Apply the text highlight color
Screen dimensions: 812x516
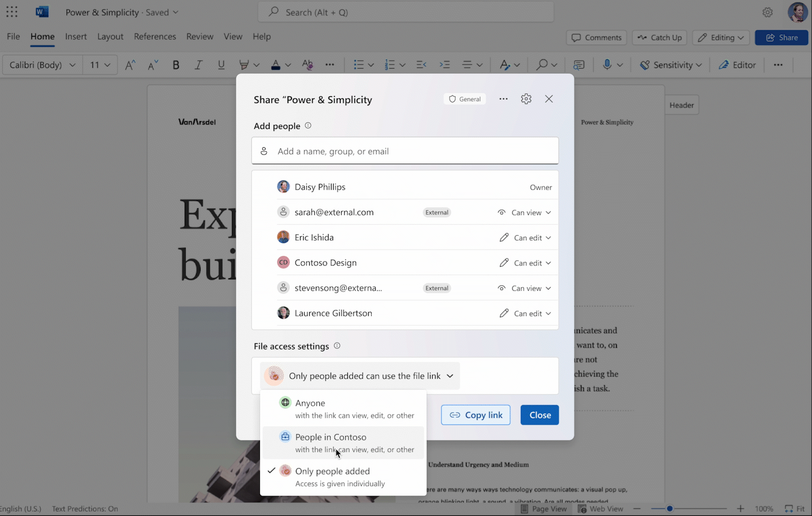pyautogui.click(x=244, y=65)
